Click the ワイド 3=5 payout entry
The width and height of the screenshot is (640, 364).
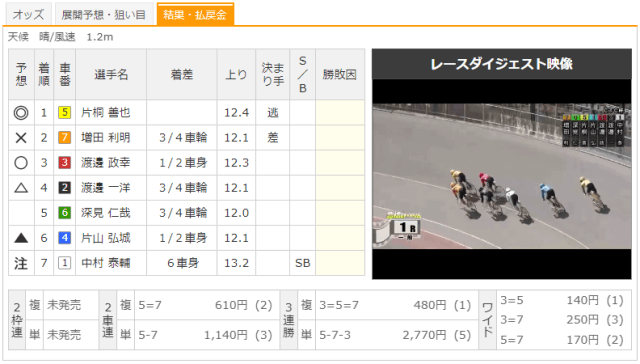pyautogui.click(x=562, y=301)
